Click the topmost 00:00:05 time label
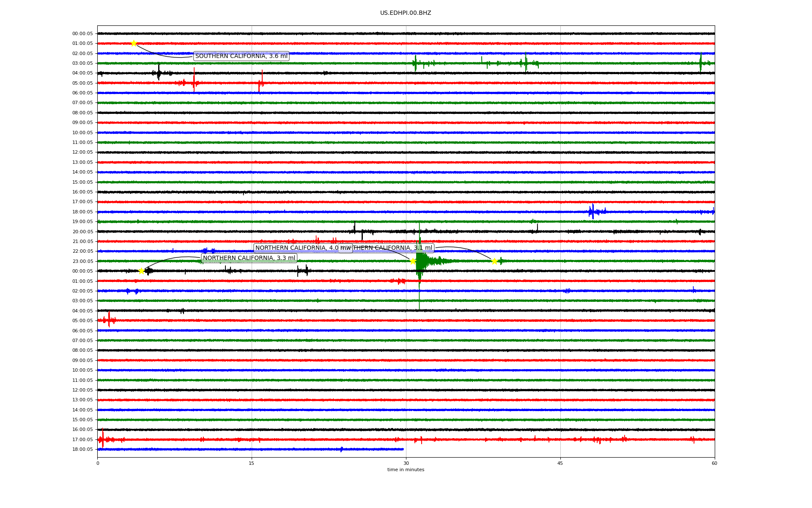This screenshot has width=812, height=508. pyautogui.click(x=82, y=34)
